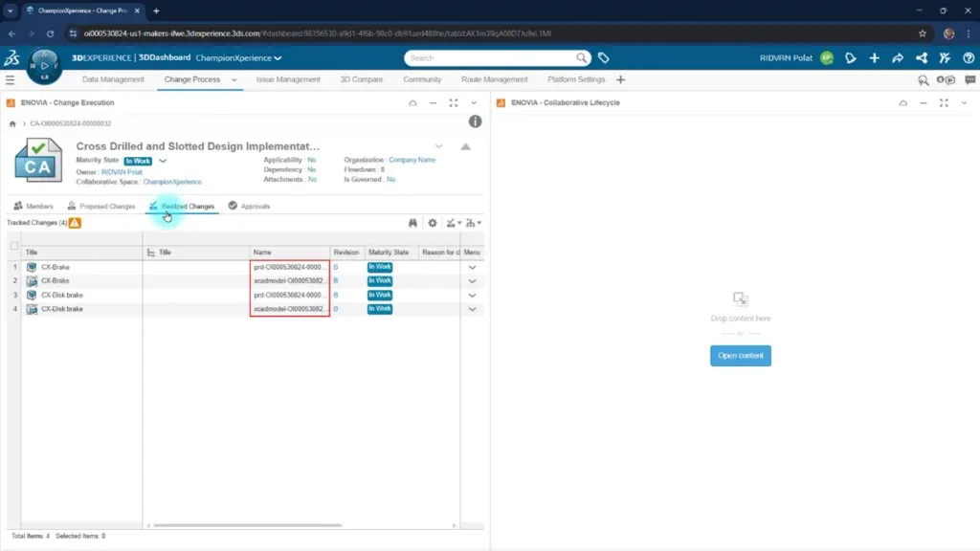The width and height of the screenshot is (980, 551).
Task: Open the tag icon next to search
Action: (603, 58)
